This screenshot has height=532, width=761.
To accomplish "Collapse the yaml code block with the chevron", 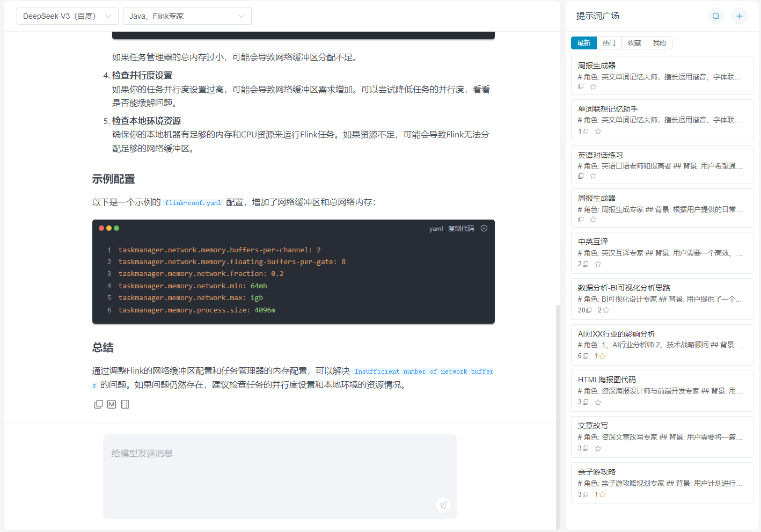I will (x=484, y=228).
